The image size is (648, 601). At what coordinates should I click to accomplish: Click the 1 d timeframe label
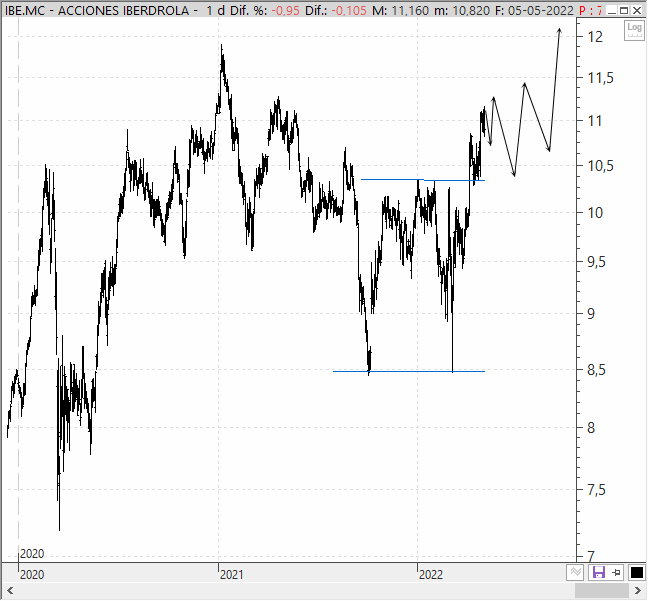(216, 10)
